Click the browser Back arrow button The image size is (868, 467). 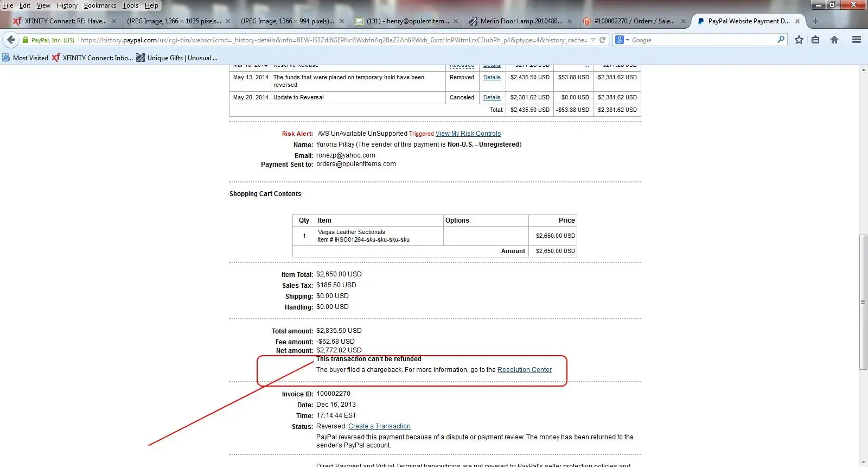11,40
